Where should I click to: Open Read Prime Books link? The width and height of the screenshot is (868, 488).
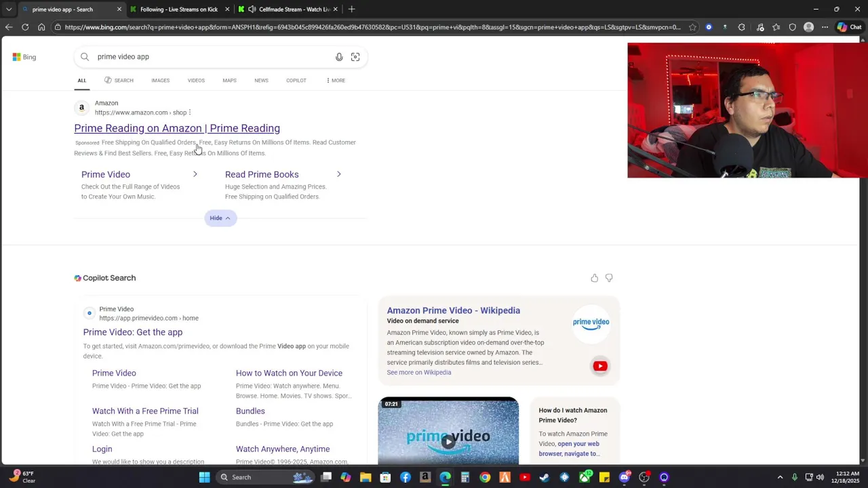tap(262, 174)
